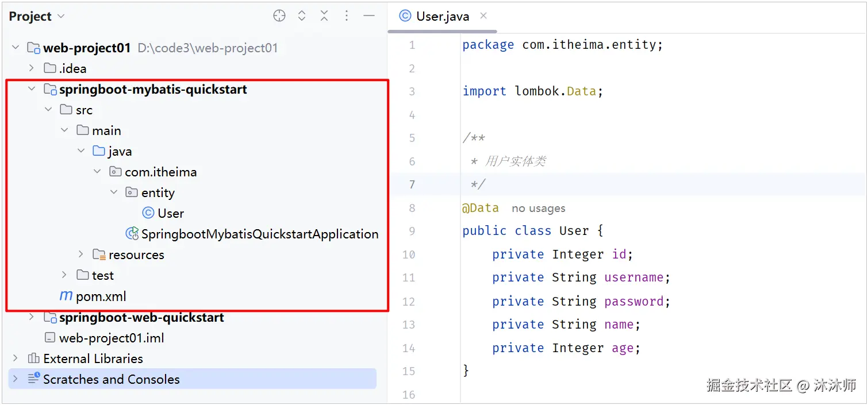Expand the resources folder chevron

click(x=81, y=254)
